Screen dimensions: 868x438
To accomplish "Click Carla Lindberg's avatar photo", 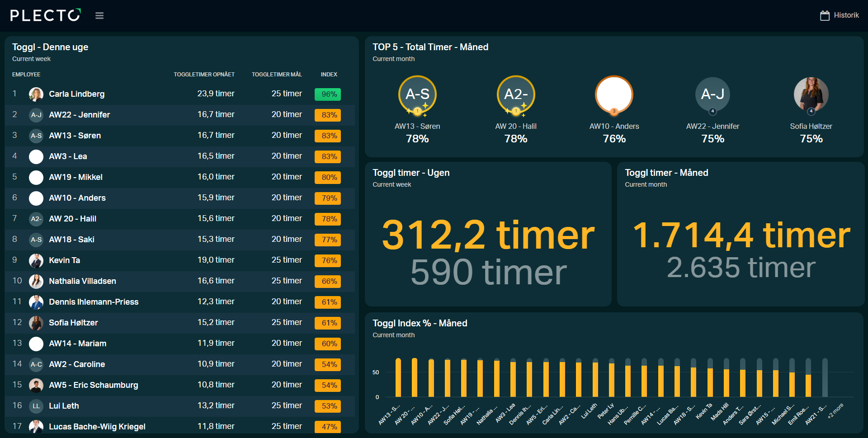I will coord(36,94).
